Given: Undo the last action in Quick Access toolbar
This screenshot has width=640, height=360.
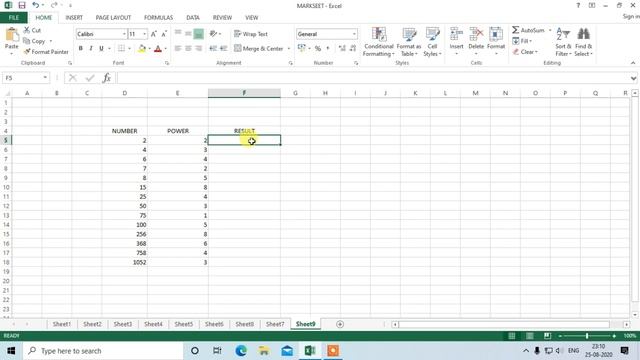Looking at the screenshot, I should pyautogui.click(x=36, y=6).
